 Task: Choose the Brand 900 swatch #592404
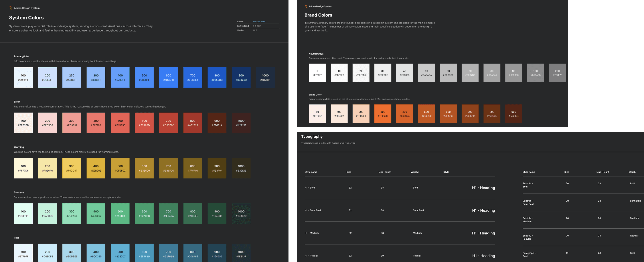[x=514, y=114]
